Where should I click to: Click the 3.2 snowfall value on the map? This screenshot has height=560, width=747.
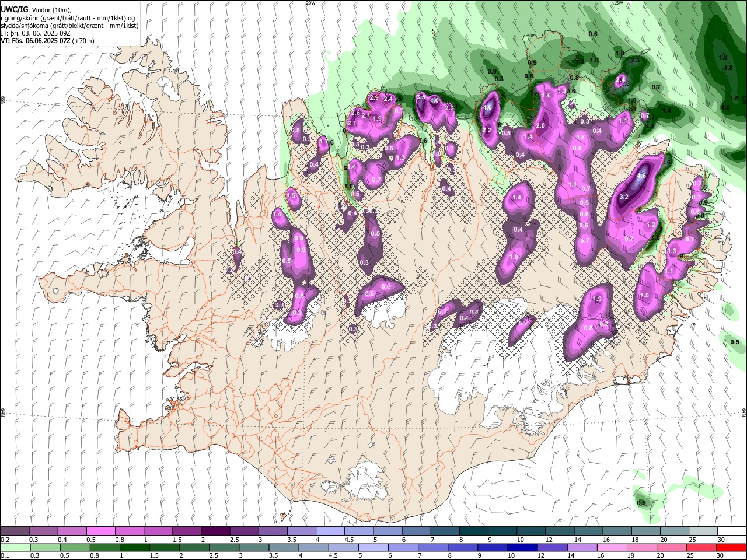(x=623, y=197)
